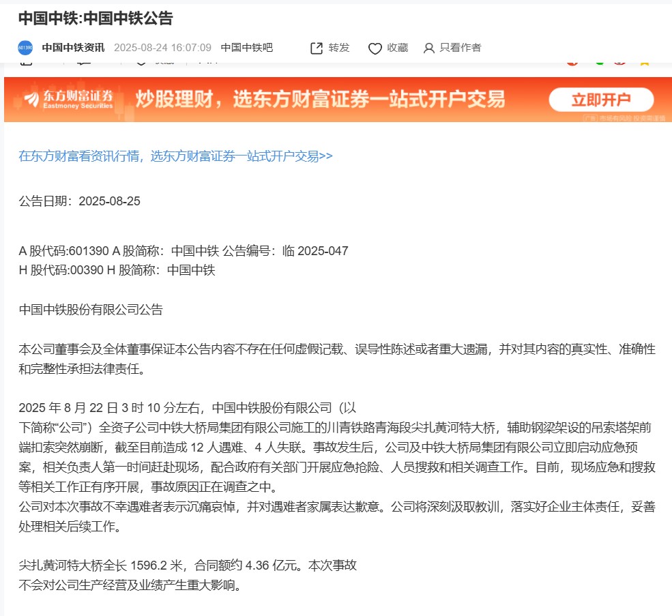The image size is (672, 616).
Task: Click the 只看作者 person icon
Action: (428, 48)
